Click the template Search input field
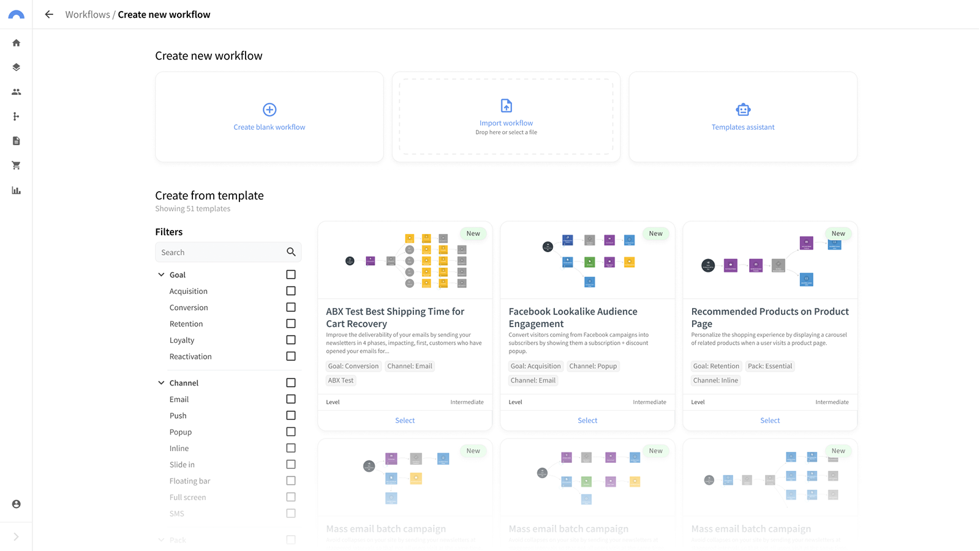Viewport: 980px width, 551px height. [x=221, y=252]
